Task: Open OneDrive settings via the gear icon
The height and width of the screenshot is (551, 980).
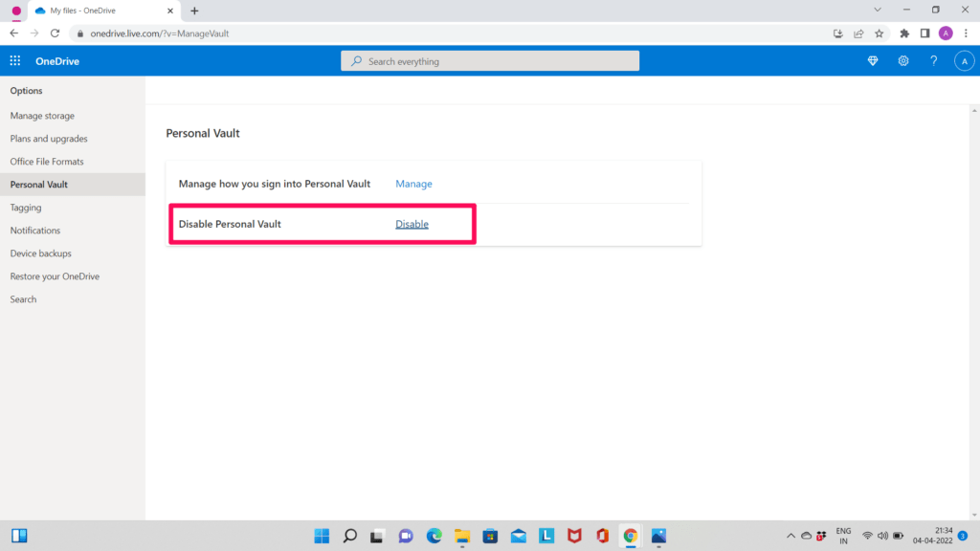Action: click(x=902, y=60)
